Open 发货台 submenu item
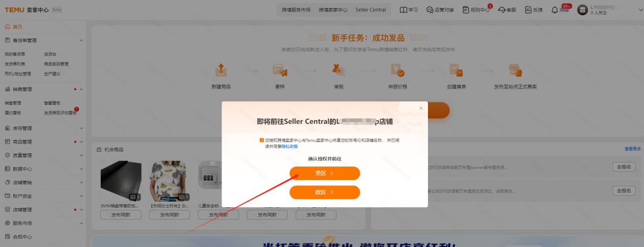The height and width of the screenshot is (247, 644). click(50, 54)
